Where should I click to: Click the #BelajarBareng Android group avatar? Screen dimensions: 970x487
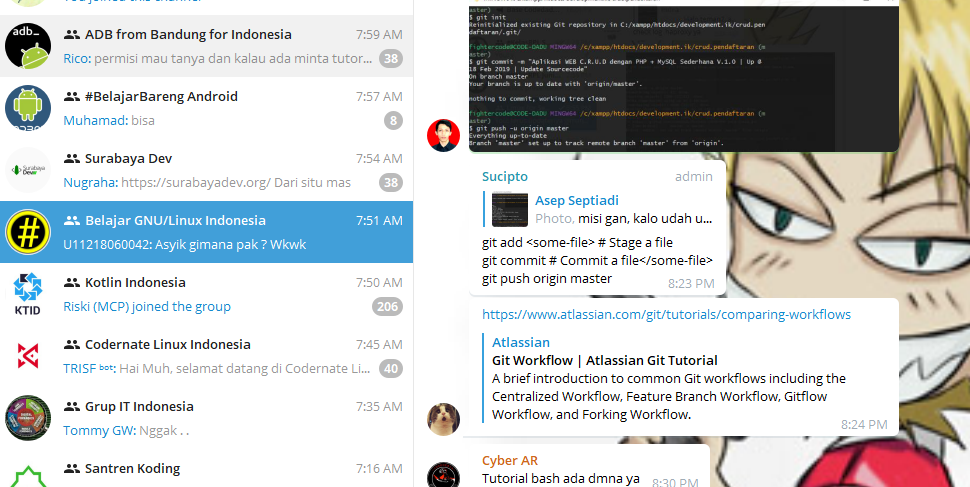coord(28,108)
